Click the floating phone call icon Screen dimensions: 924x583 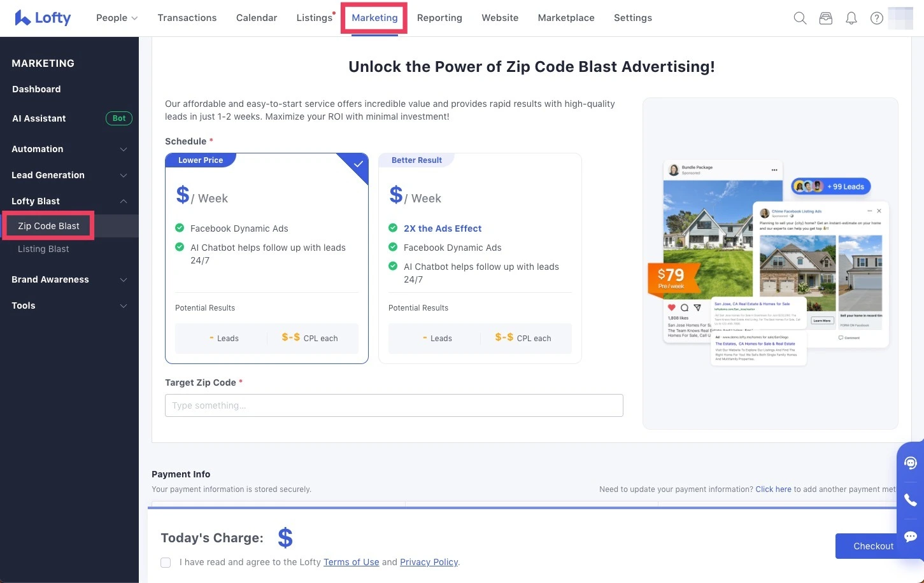(x=911, y=500)
